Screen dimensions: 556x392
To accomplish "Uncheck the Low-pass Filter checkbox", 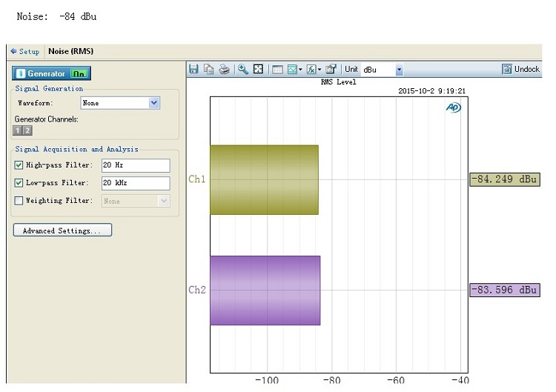I will 19,183.
